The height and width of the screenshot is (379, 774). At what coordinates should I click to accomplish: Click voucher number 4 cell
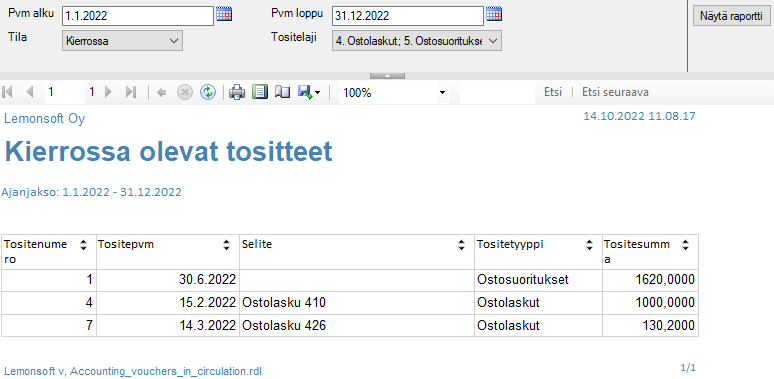[49, 303]
